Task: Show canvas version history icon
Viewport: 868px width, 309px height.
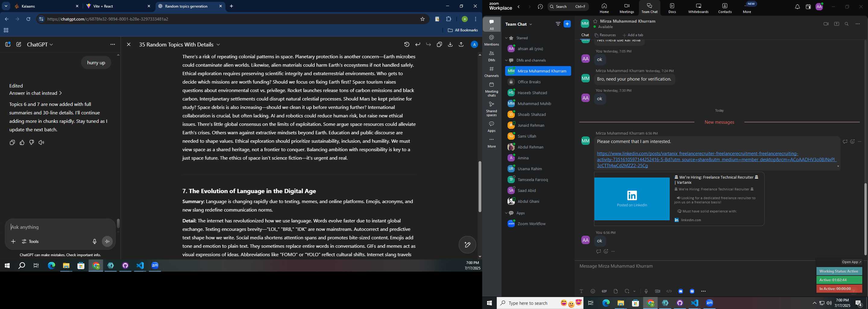Action: [x=407, y=45]
